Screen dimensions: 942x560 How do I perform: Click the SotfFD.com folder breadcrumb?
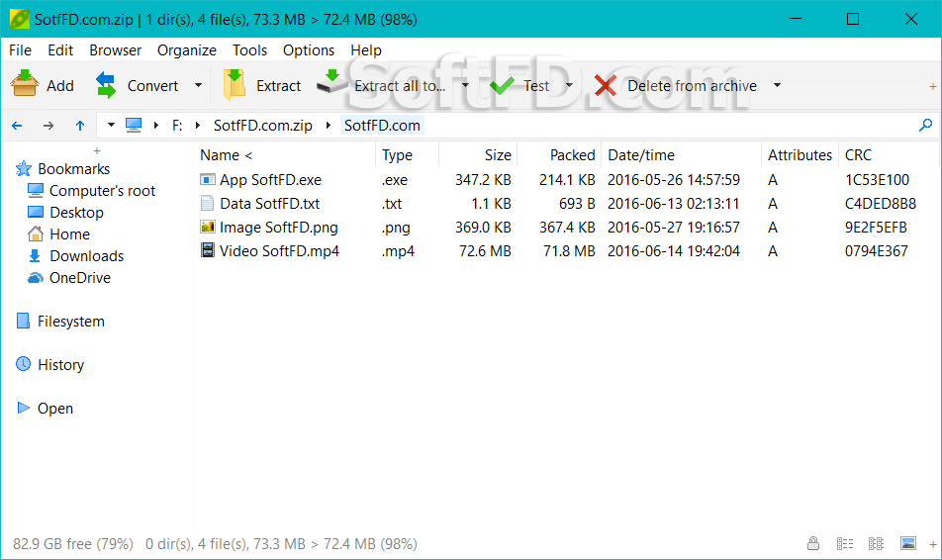382,126
